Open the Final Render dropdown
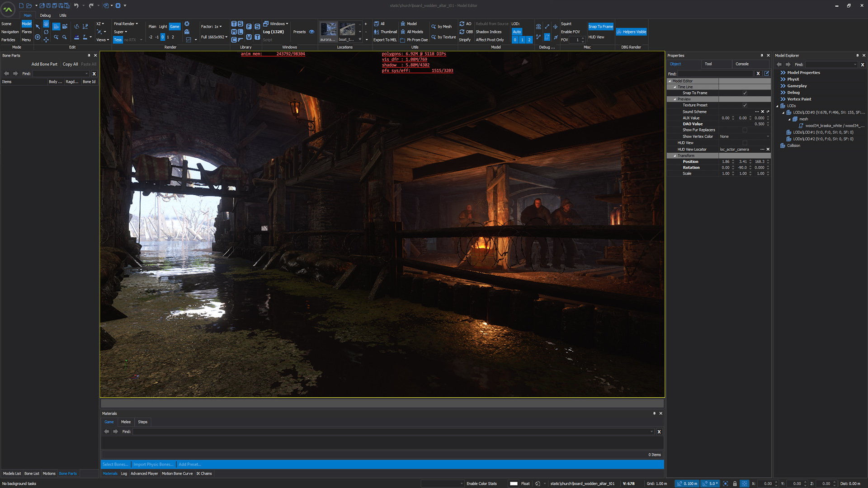The height and width of the screenshot is (488, 868). (x=126, y=24)
